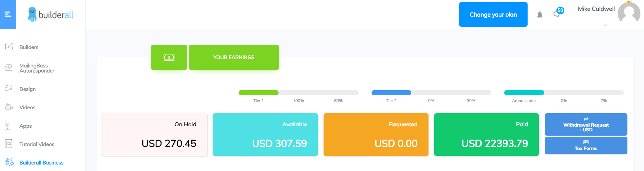Click the Mike Caldwell profile avatar
Screen dimensions: 644x171
629,14
